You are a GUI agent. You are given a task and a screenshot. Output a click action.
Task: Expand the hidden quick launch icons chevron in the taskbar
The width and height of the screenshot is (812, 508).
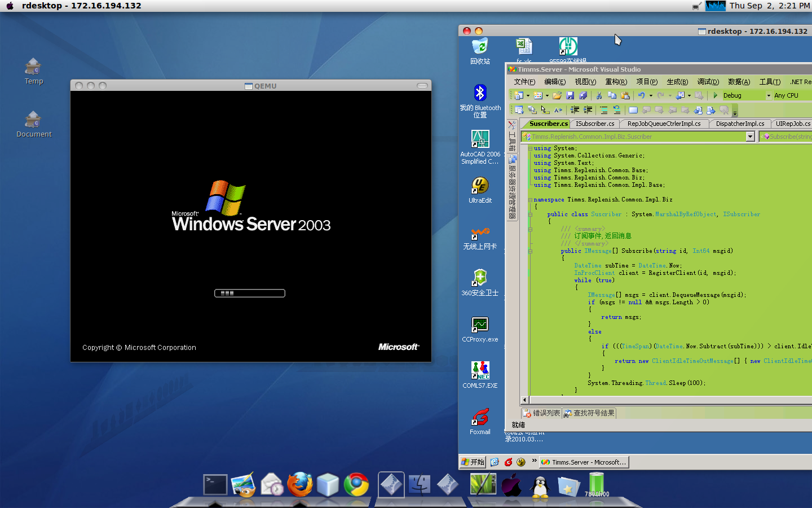534,461
